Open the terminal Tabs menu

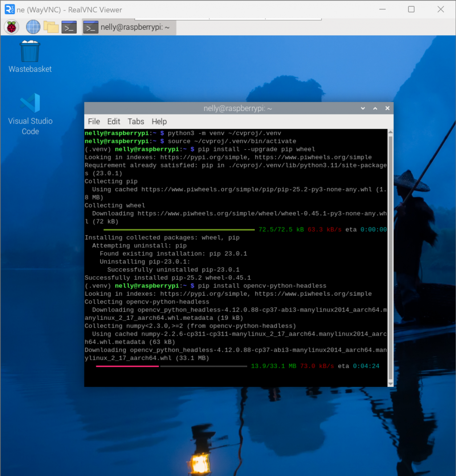136,122
